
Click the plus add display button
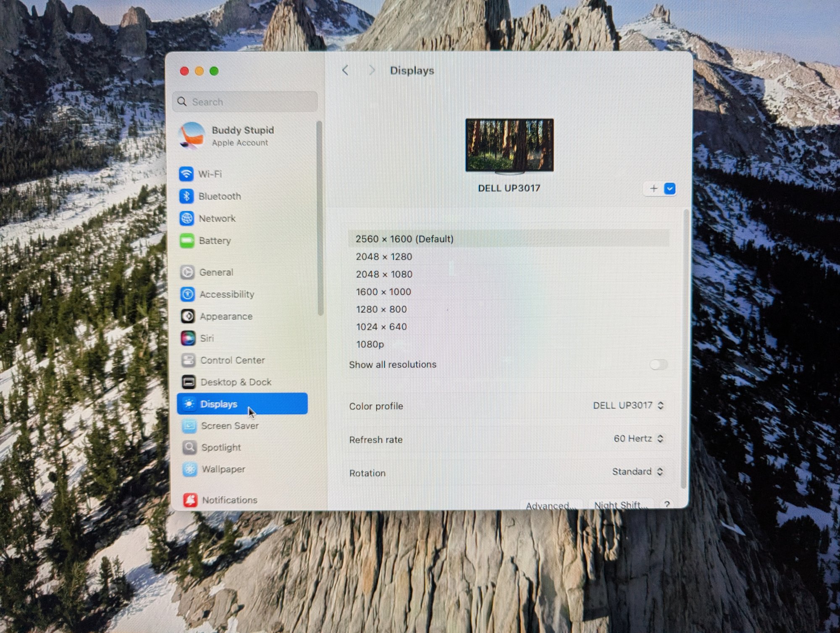pos(654,189)
